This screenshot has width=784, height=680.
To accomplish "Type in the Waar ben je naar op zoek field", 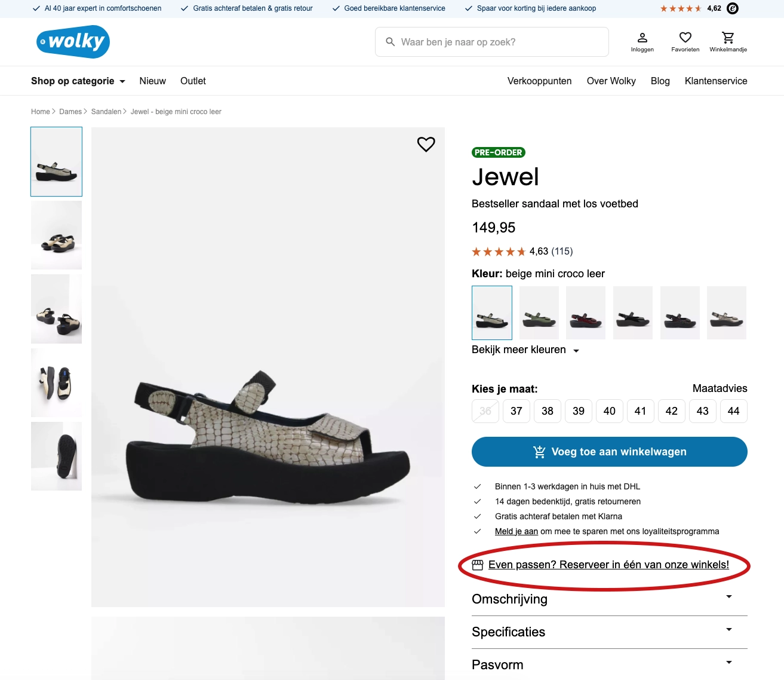I will point(499,42).
